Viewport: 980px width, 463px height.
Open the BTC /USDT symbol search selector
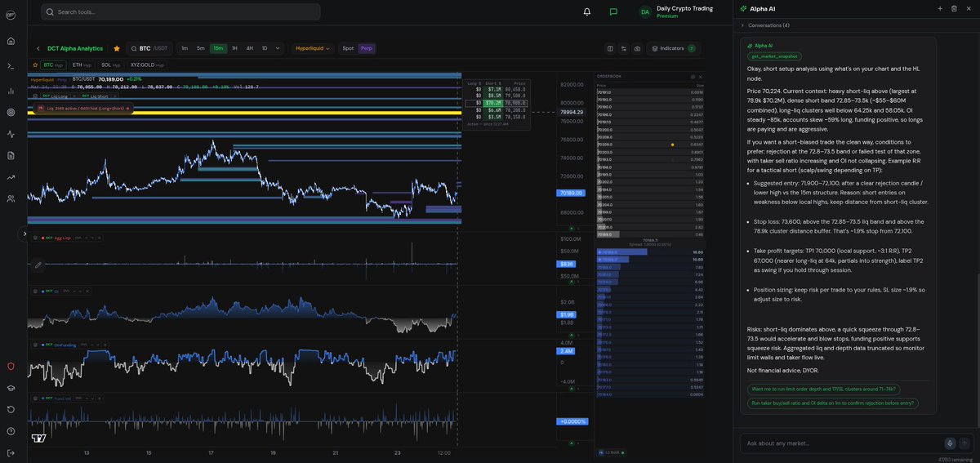[x=149, y=48]
